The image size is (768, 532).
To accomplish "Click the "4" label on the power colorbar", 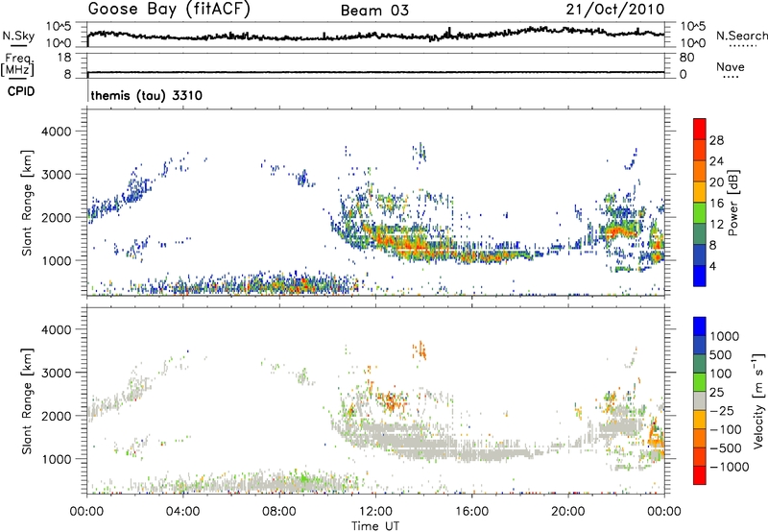I will click(x=713, y=267).
